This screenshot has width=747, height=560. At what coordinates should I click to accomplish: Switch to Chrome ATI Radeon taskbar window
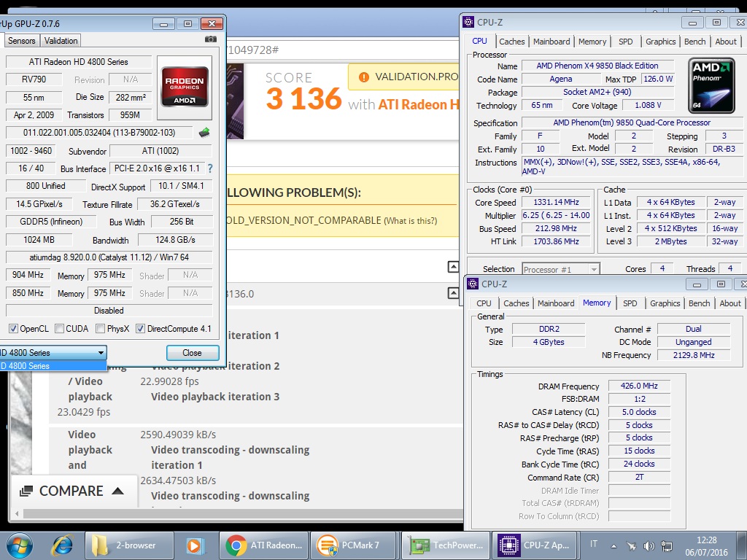264,545
